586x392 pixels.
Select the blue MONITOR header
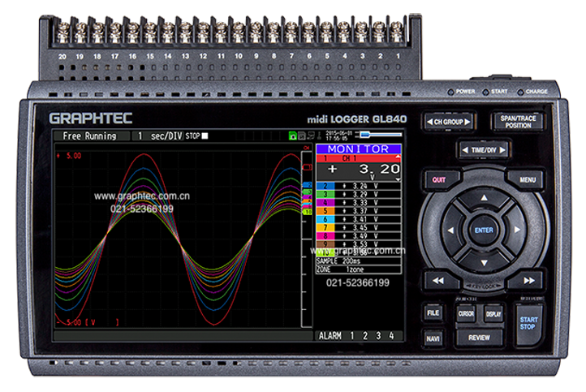tap(359, 149)
